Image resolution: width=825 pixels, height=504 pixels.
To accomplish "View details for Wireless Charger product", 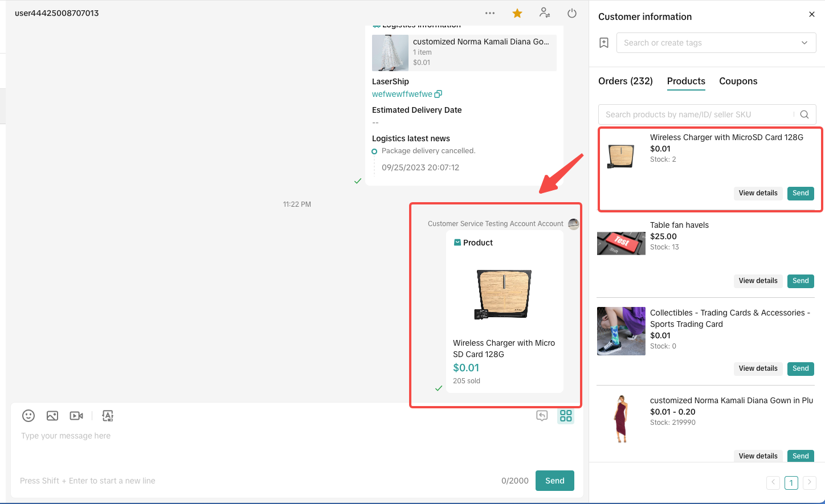I will [x=758, y=193].
